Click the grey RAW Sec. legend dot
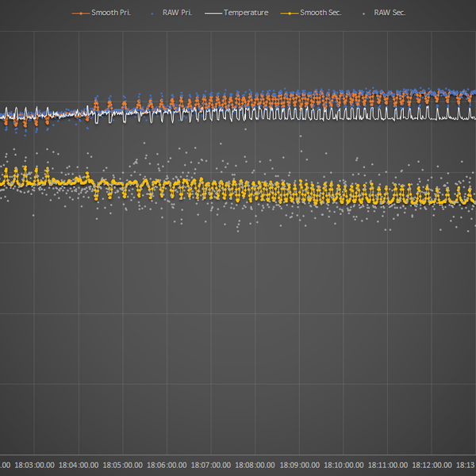This screenshot has width=476, height=476. click(363, 13)
